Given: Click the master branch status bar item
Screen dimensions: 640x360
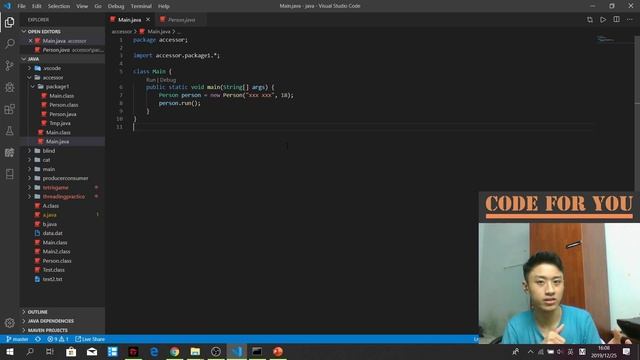Looking at the screenshot, I should [18, 339].
